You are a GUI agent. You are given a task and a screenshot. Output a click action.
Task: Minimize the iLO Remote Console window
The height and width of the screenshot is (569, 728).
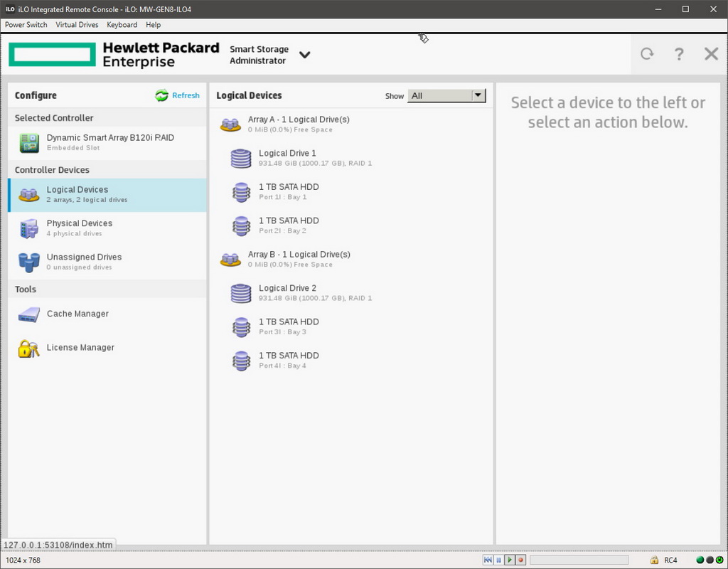(x=658, y=9)
